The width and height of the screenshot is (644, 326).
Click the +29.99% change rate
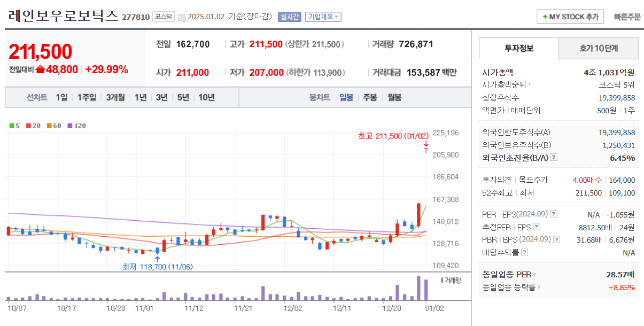106,69
